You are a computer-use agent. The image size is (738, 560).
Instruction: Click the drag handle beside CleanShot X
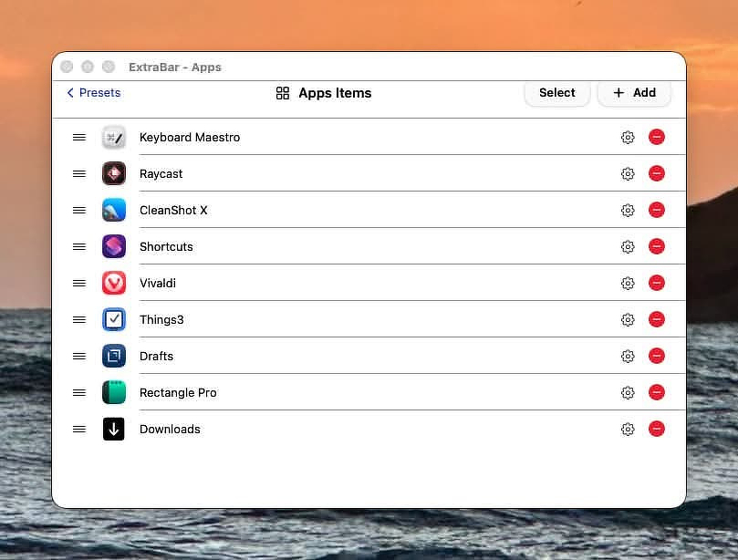(x=79, y=211)
